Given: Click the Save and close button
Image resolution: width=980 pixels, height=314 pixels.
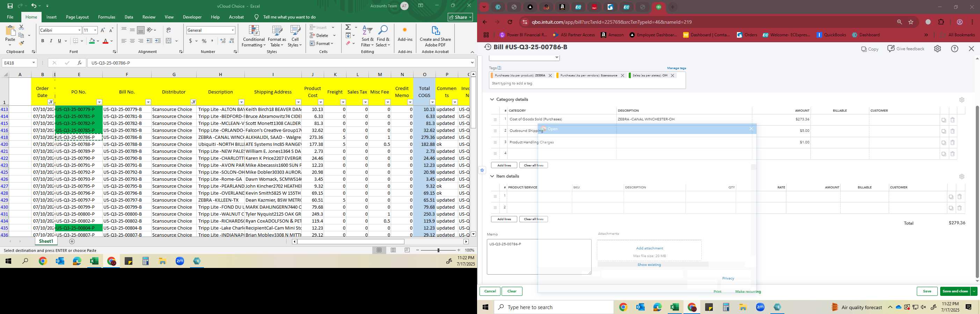Looking at the screenshot, I should coord(955,291).
